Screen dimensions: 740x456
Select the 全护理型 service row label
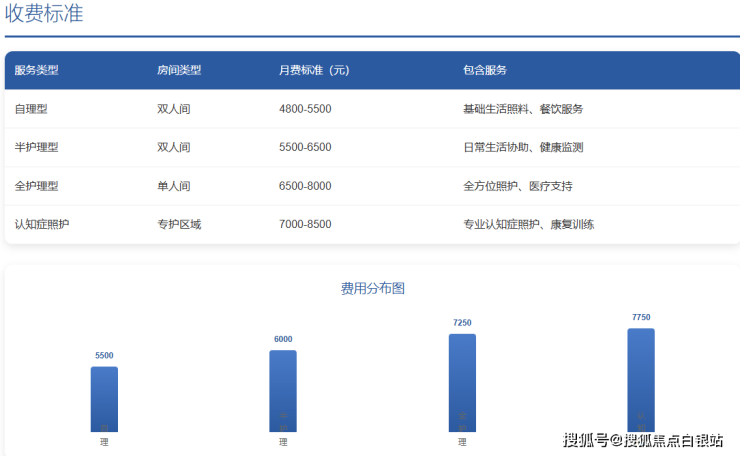point(37,186)
